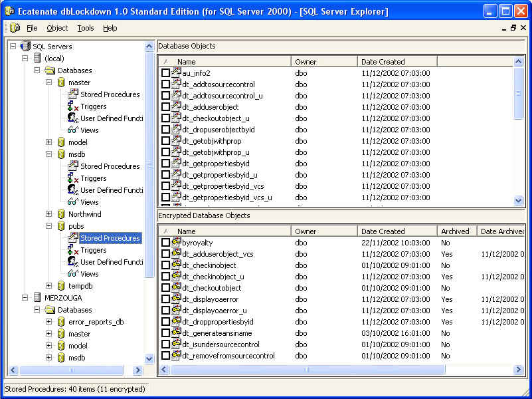This screenshot has width=532, height=399.
Task: Expand the model database under (local)
Action: 49,142
